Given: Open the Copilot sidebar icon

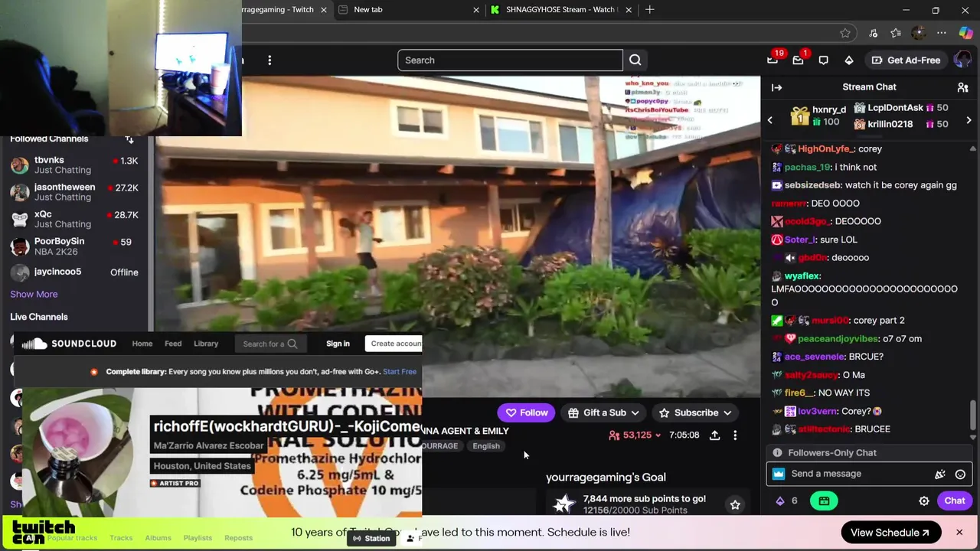Looking at the screenshot, I should 965,33.
